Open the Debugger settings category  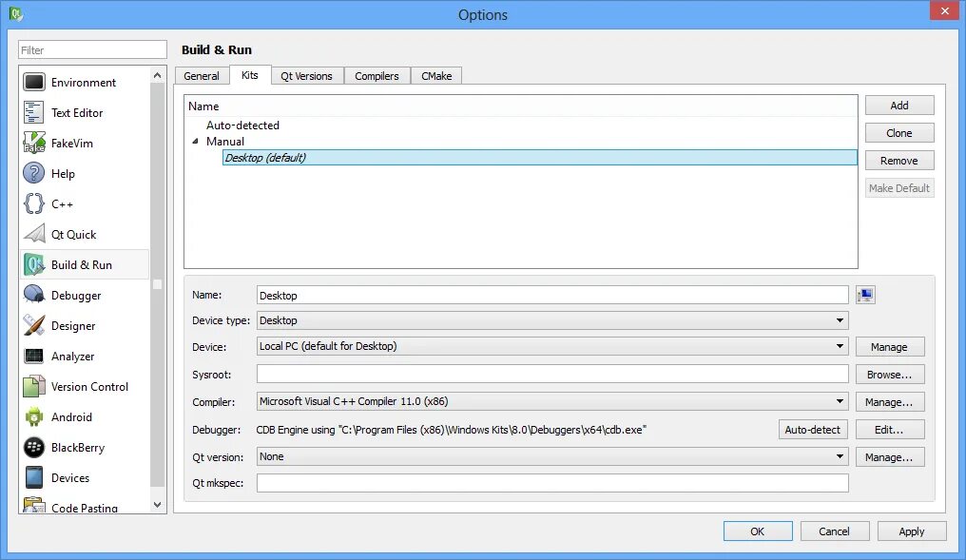click(85, 295)
